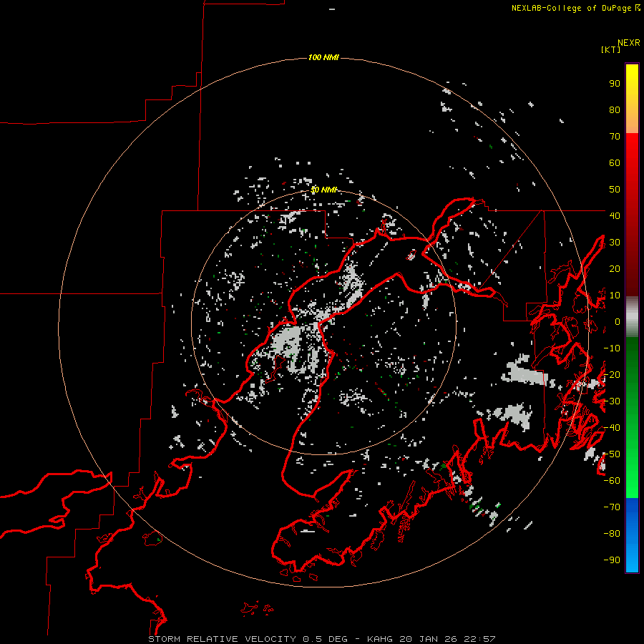This screenshot has width=644, height=644.
Task: Click the -40 value on velocity scale
Action: click(x=612, y=428)
